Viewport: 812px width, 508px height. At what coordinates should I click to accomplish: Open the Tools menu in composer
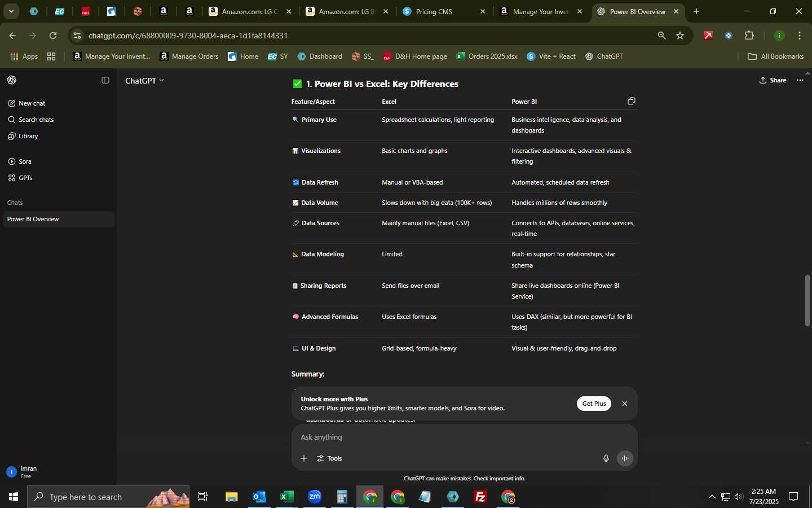tap(330, 458)
